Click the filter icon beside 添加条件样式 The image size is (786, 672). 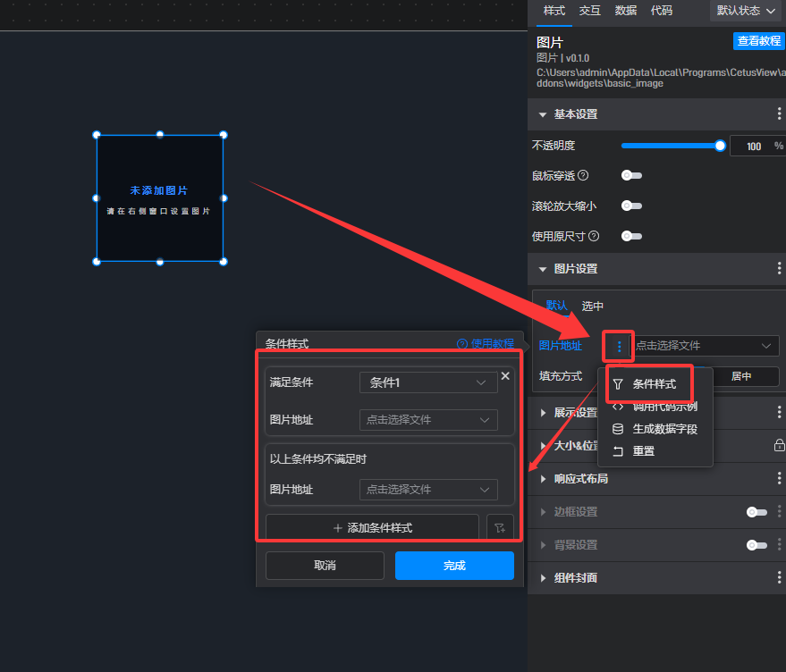click(500, 527)
